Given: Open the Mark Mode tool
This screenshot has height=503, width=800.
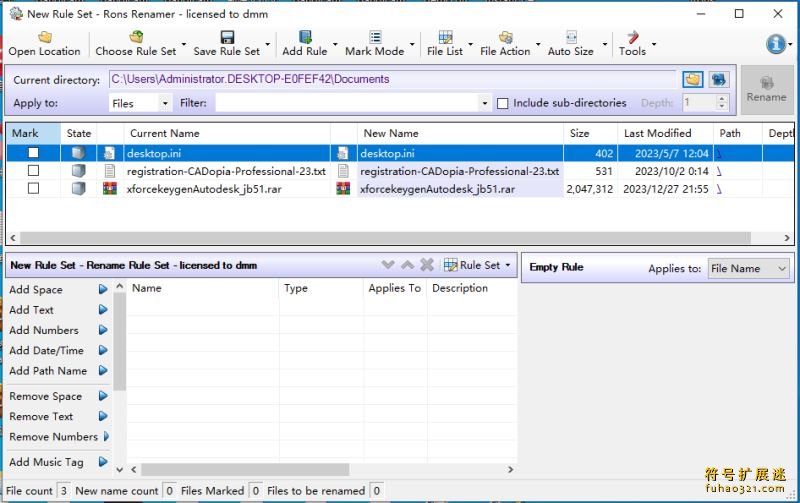Looking at the screenshot, I should pyautogui.click(x=374, y=37).
